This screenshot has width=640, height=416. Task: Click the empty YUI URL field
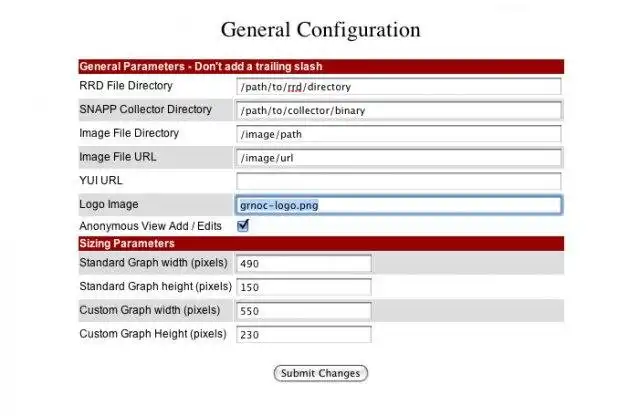pyautogui.click(x=398, y=181)
